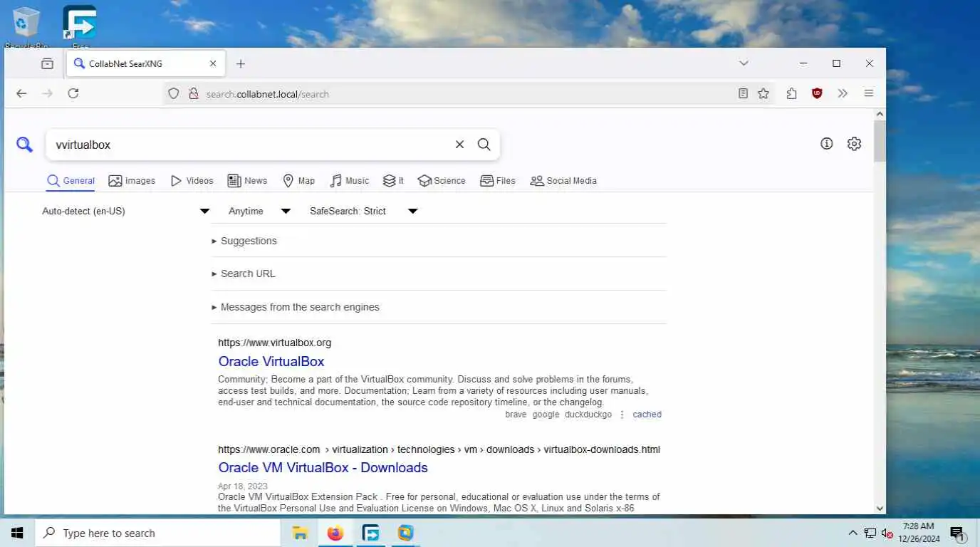Open the notification center icon
The image size is (980, 547).
[957, 533]
